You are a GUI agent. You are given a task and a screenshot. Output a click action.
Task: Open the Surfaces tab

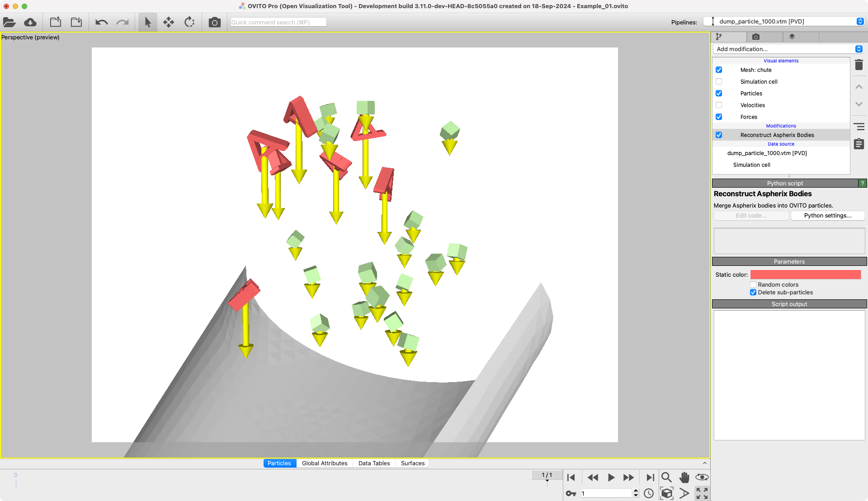(x=412, y=463)
